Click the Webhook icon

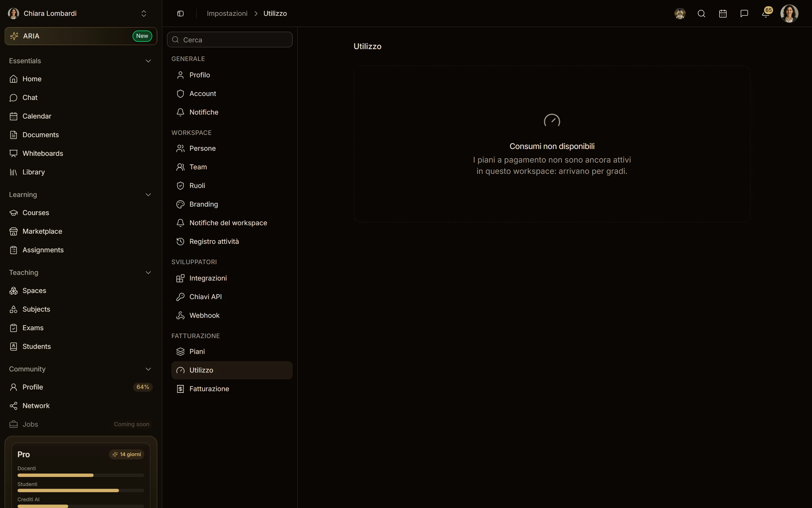(x=180, y=316)
